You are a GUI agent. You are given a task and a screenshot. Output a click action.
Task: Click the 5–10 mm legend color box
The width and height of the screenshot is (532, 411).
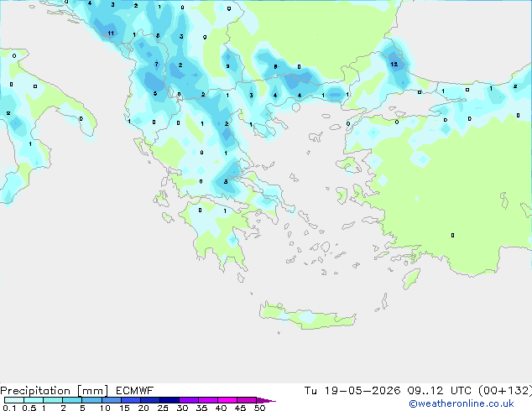pos(91,400)
